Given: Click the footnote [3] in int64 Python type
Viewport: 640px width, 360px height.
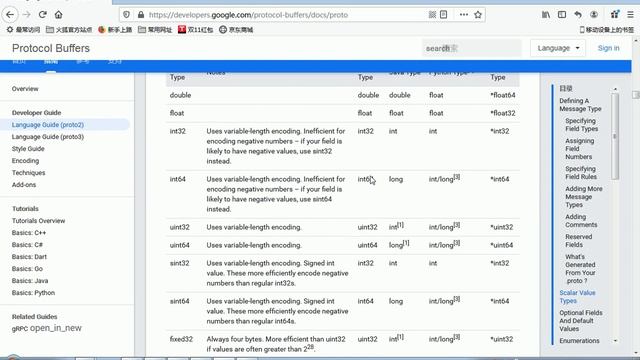Looking at the screenshot, I should tap(457, 177).
